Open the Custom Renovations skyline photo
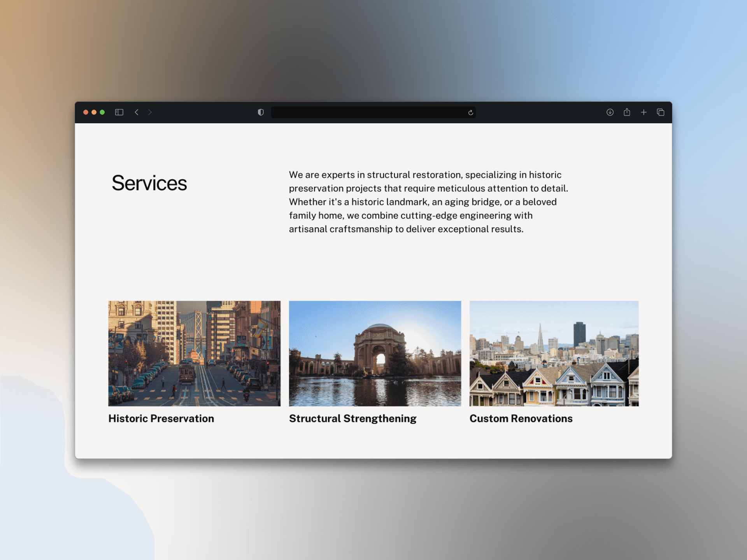The height and width of the screenshot is (560, 747). click(x=554, y=353)
